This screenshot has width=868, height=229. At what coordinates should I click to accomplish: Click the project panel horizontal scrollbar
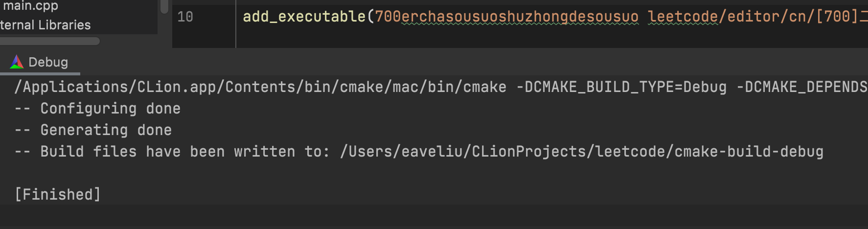(50, 41)
